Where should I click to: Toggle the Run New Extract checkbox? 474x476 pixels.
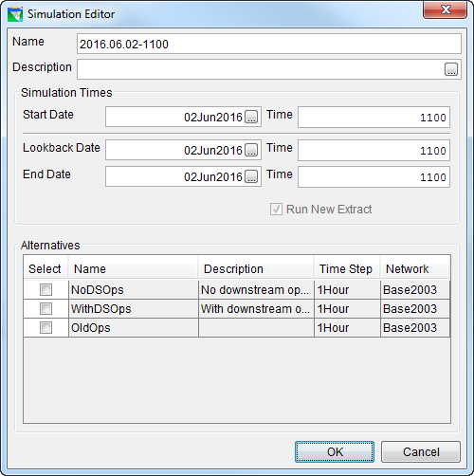[x=276, y=210]
